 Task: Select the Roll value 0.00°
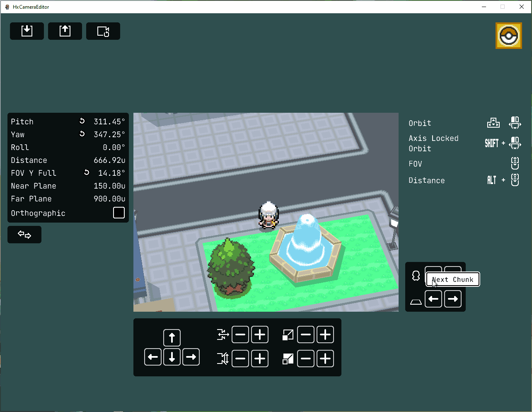(x=114, y=147)
